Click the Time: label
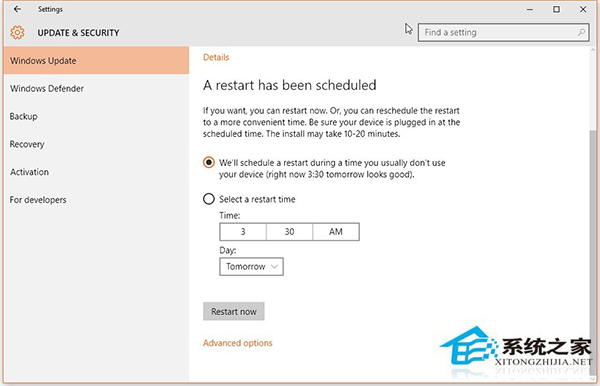This screenshot has height=386, width=600. (x=230, y=216)
